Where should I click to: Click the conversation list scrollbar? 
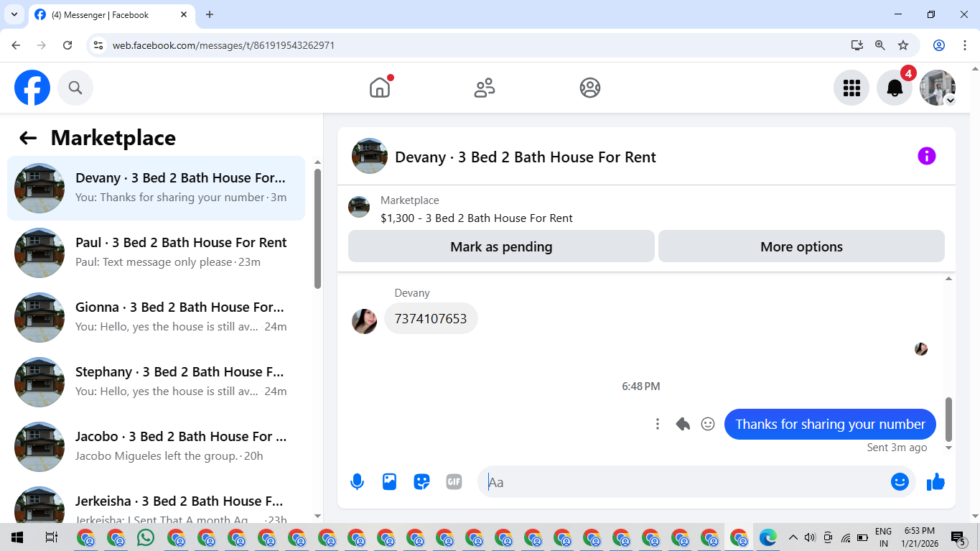[318, 228]
